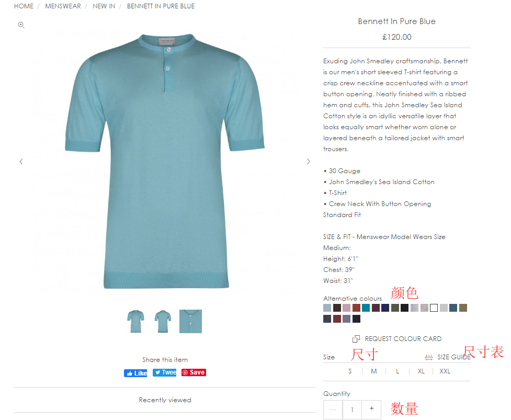Choose size XL option

pos(421,371)
